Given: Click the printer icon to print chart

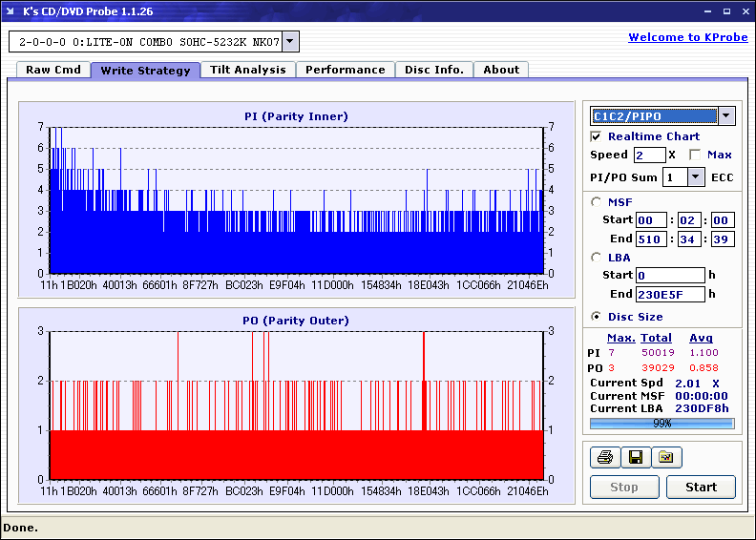Looking at the screenshot, I should pos(604,458).
